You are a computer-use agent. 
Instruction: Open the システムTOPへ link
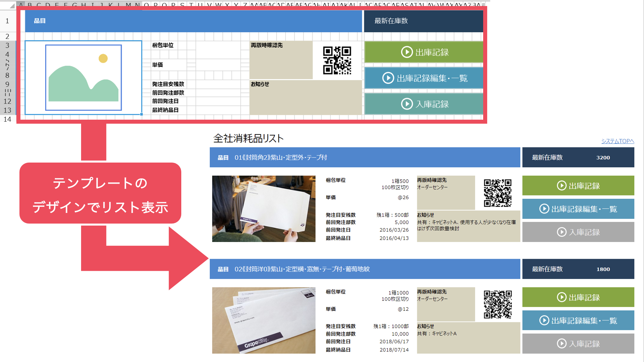coord(617,141)
